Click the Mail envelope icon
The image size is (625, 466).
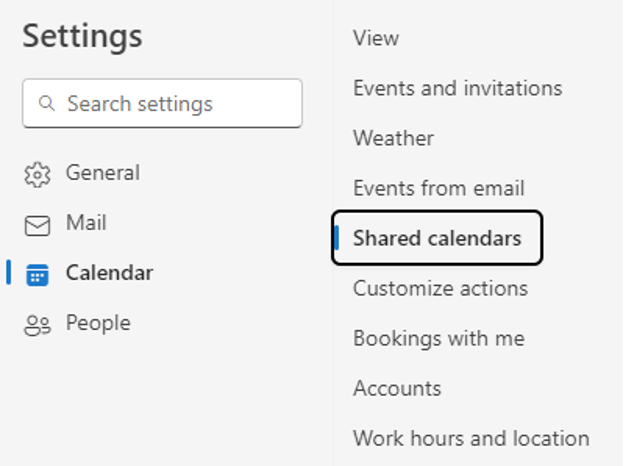pyautogui.click(x=37, y=226)
